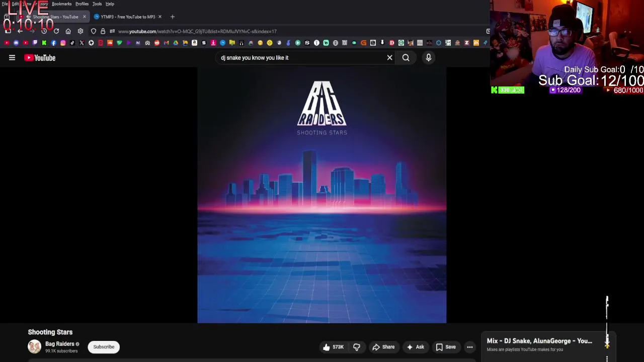Go back with browser back arrow

coord(20,31)
